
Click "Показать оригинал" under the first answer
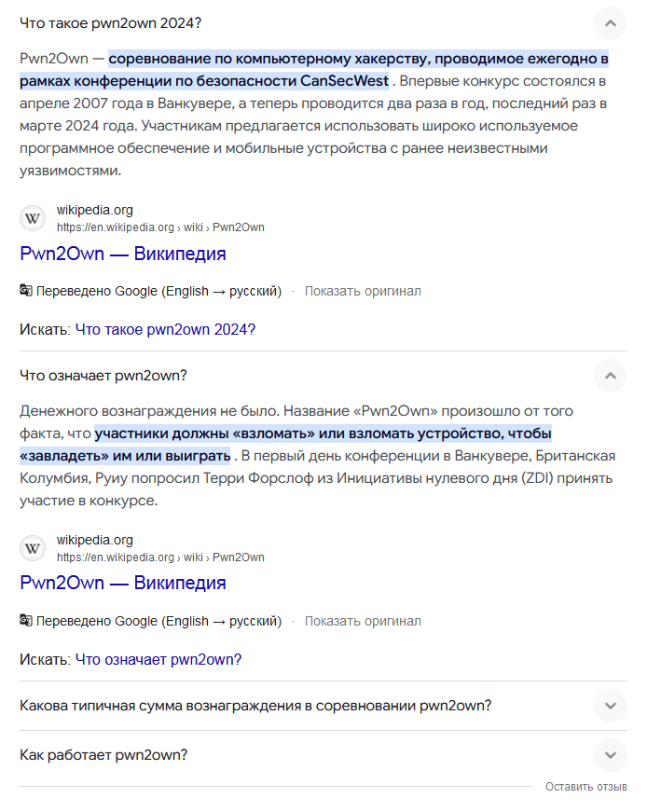pos(363,291)
